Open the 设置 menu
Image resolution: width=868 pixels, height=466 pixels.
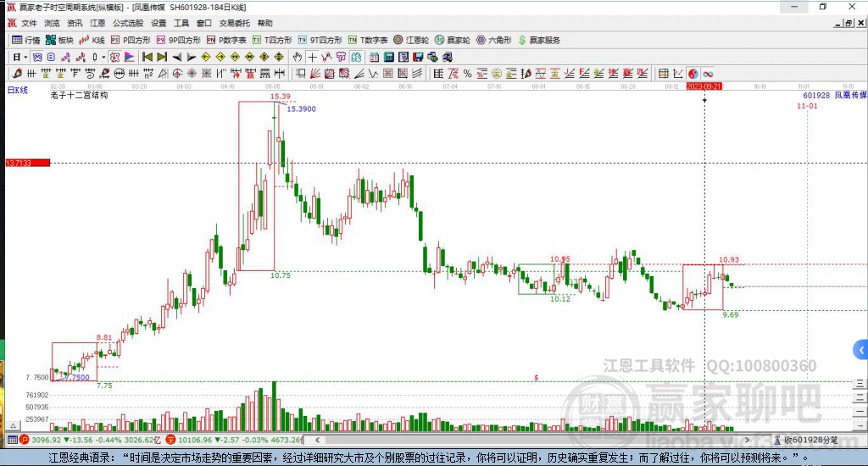159,23
